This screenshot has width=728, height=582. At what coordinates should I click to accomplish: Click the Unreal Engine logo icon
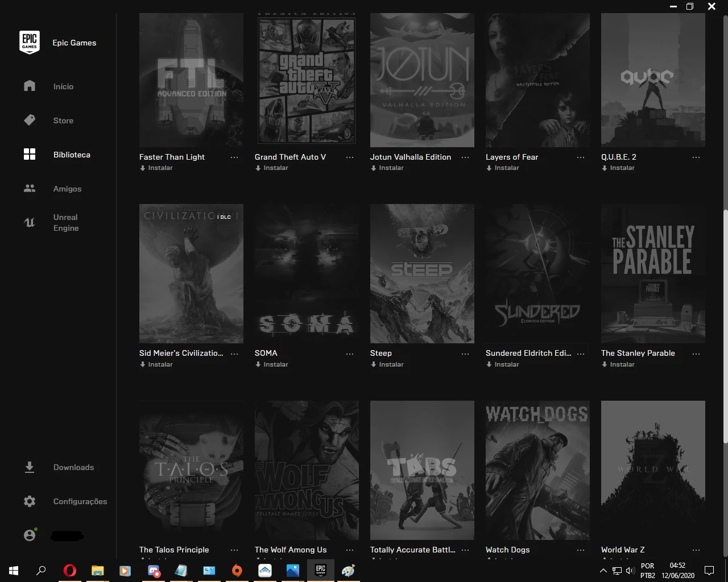(30, 223)
